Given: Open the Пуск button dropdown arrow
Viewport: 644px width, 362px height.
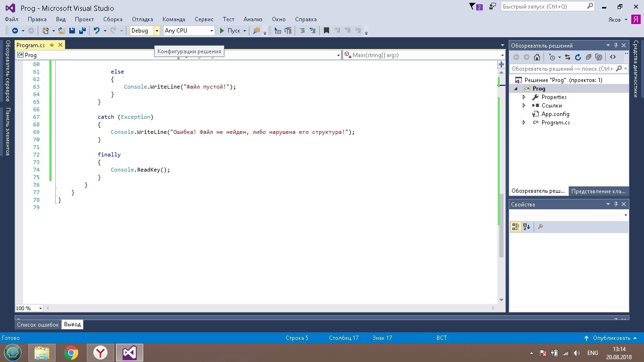Looking at the screenshot, I should point(245,31).
